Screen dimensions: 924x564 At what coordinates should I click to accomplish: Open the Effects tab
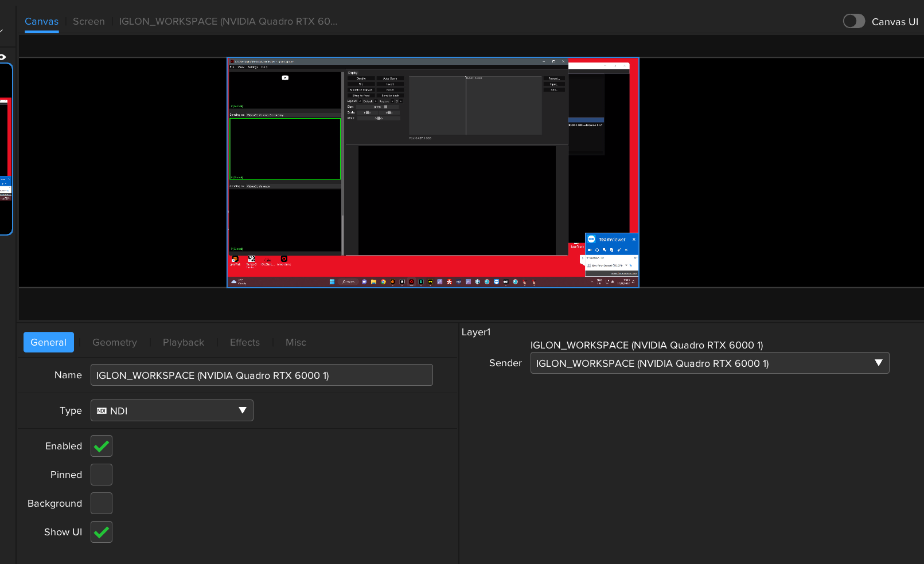245,342
